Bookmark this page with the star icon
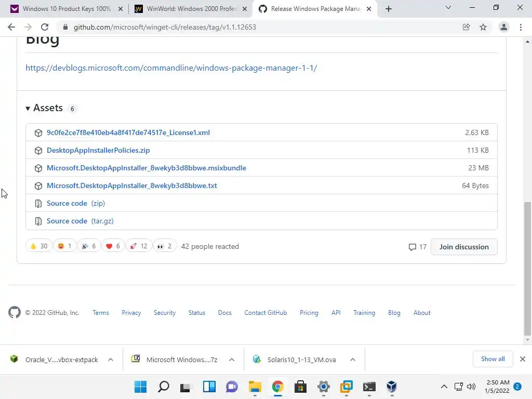Image resolution: width=532 pixels, height=399 pixels. tap(483, 27)
